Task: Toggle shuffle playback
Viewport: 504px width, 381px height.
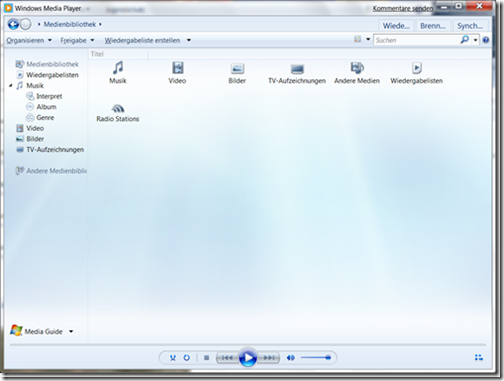Action: (173, 358)
